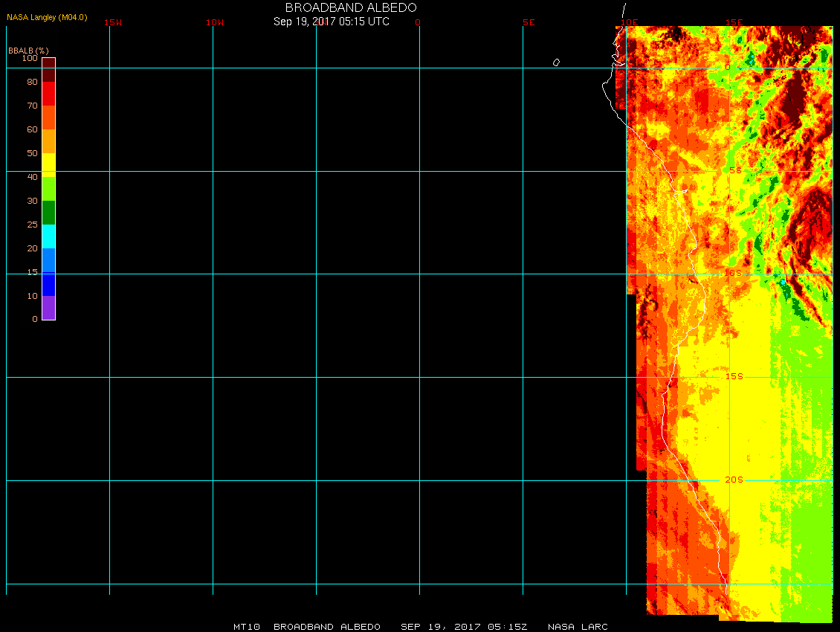Select the dark blue 10–15% legend swatch
Viewport: 840px width, 632px height.
pyautogui.click(x=48, y=284)
